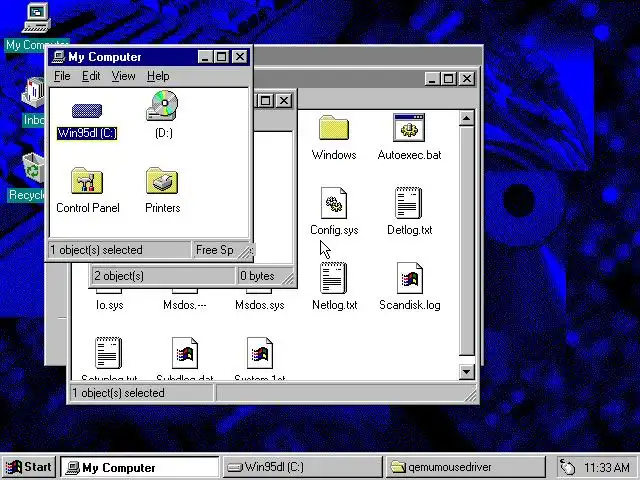This screenshot has height=480, width=640.
Task: Select the Scandisk.log file icon
Action: tap(409, 278)
